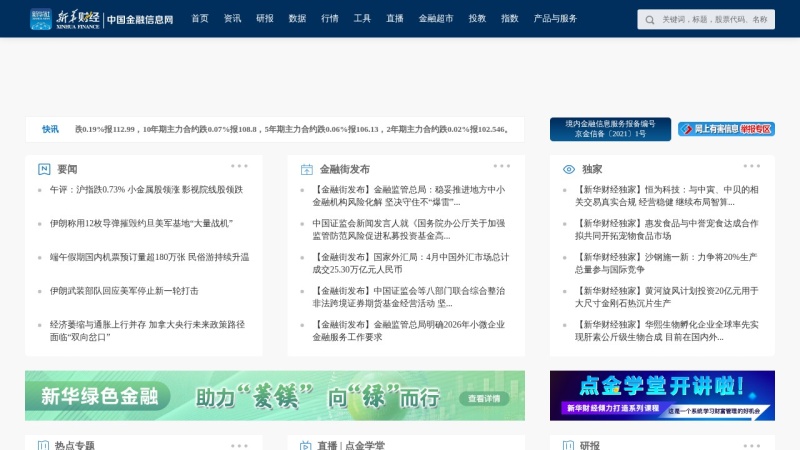The height and width of the screenshot is (450, 800).
Task: Open article 经济萎缩与通胀上行并存
Action: [147, 331]
